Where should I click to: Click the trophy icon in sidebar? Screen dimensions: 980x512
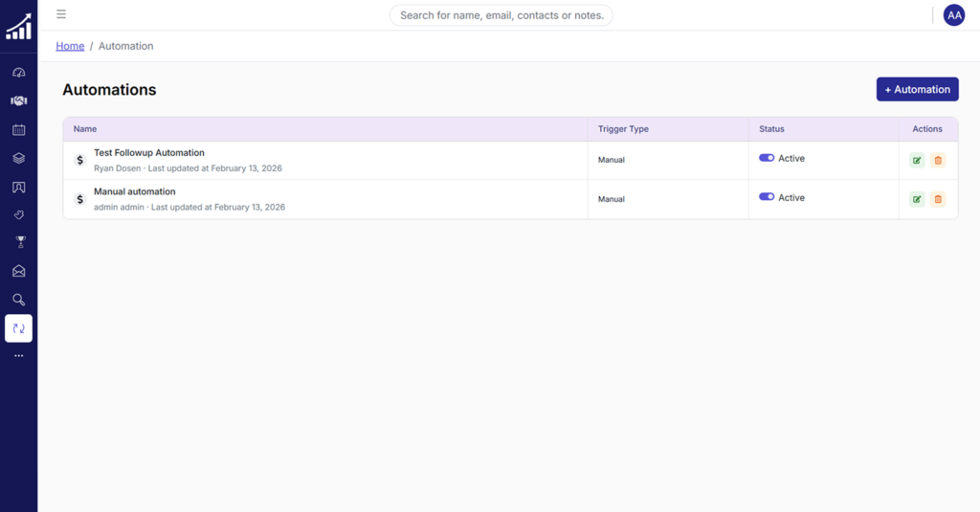point(18,242)
